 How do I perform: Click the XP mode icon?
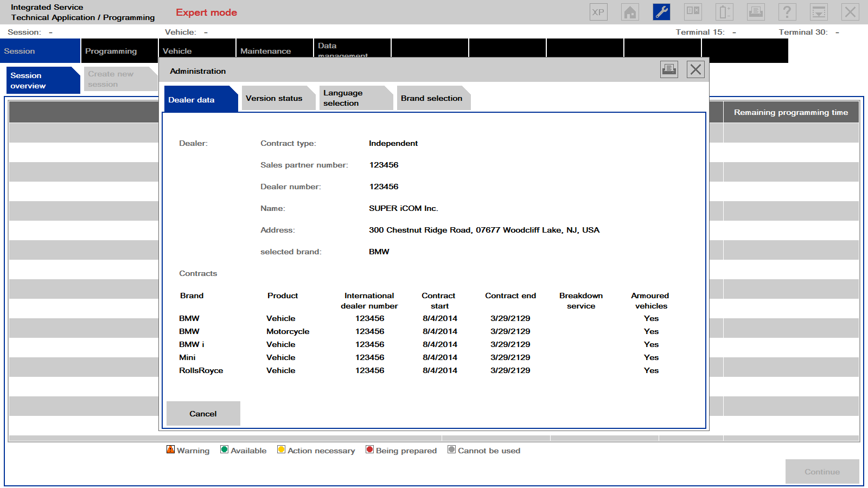[x=598, y=12]
